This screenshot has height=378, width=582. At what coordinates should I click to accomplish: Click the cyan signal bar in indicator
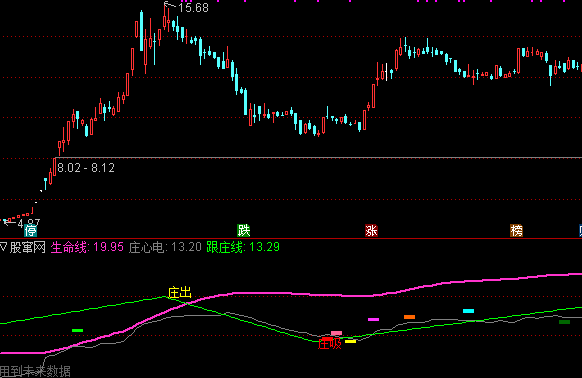pyautogui.click(x=468, y=311)
